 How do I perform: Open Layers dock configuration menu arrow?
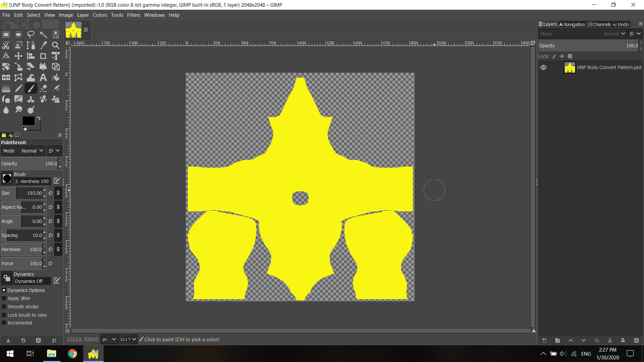(640, 24)
